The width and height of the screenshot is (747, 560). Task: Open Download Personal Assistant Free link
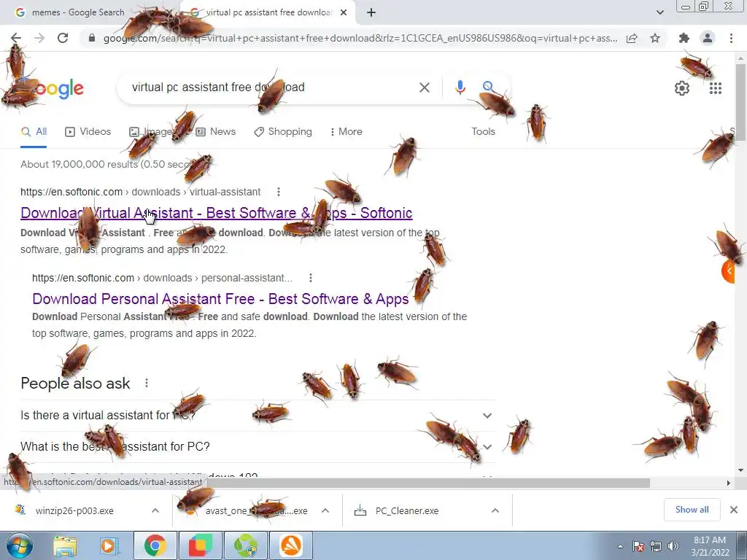[220, 298]
